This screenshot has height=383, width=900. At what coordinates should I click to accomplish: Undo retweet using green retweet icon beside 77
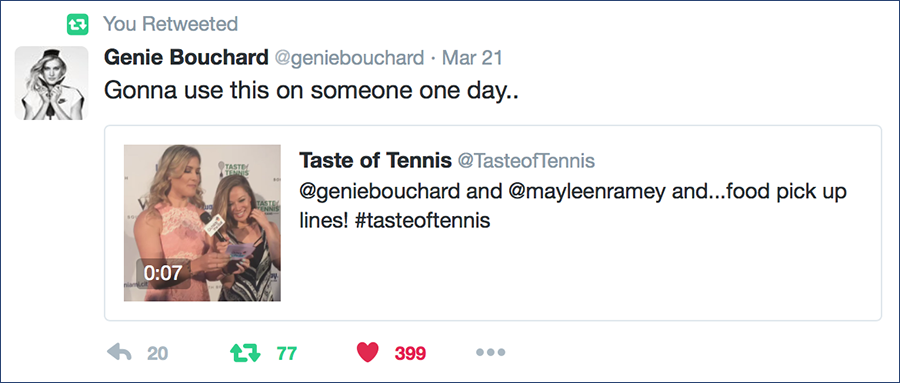245,353
